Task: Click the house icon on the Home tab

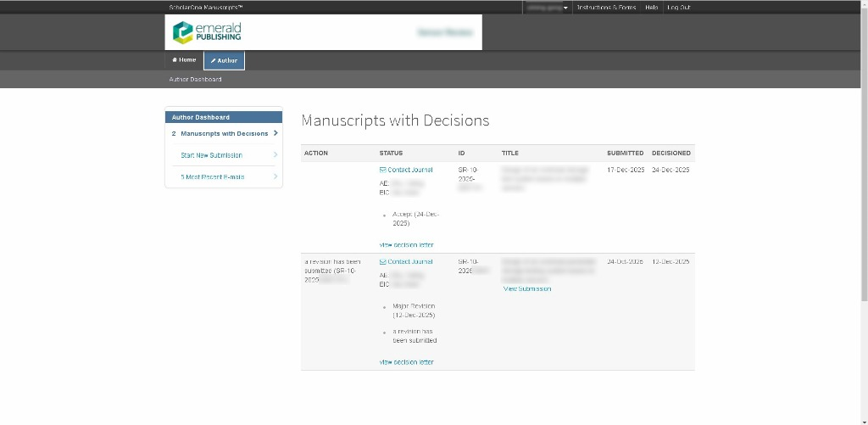Action: click(175, 60)
